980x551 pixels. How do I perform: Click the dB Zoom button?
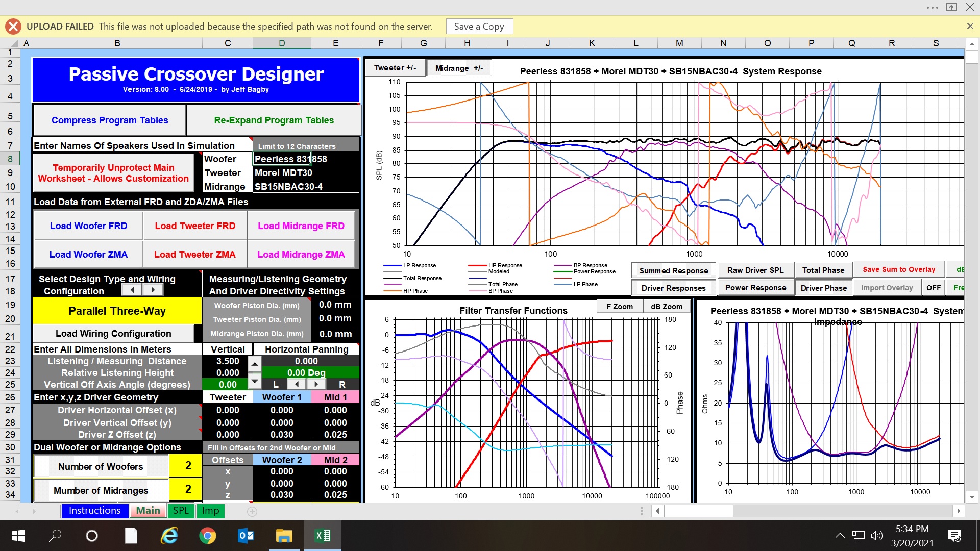[x=667, y=307]
